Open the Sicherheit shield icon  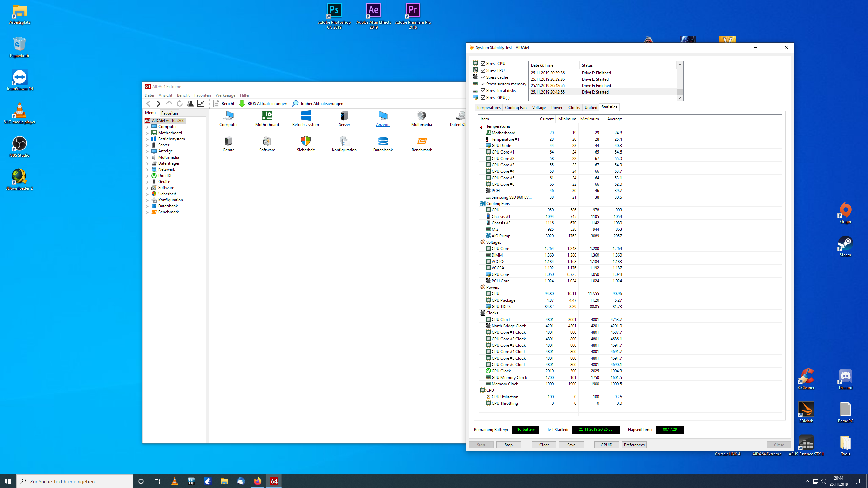(305, 141)
